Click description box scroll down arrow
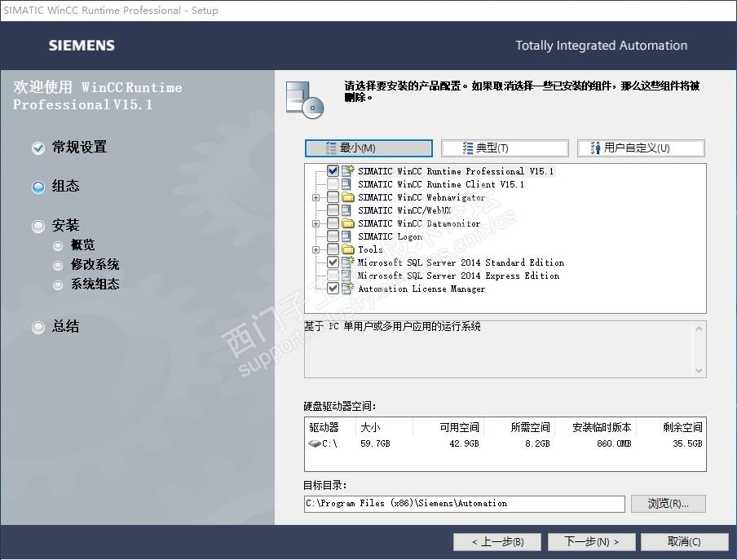The height and width of the screenshot is (560, 737). point(699,371)
